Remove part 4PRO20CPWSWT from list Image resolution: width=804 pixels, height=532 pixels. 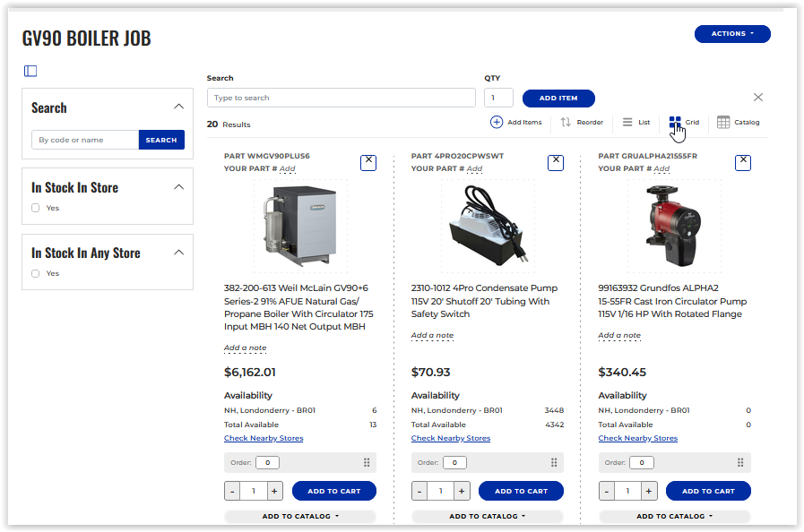pyautogui.click(x=556, y=162)
